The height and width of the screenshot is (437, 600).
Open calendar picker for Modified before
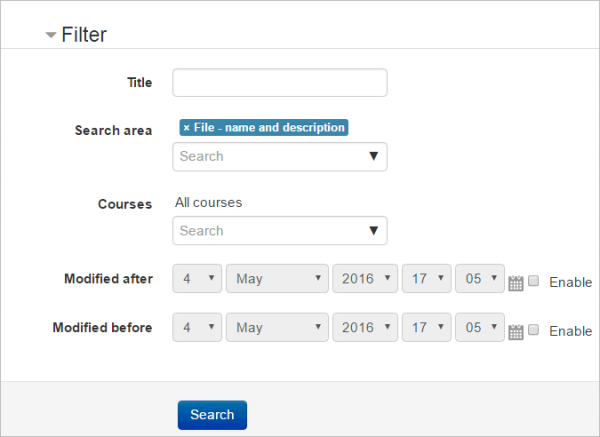coord(516,332)
